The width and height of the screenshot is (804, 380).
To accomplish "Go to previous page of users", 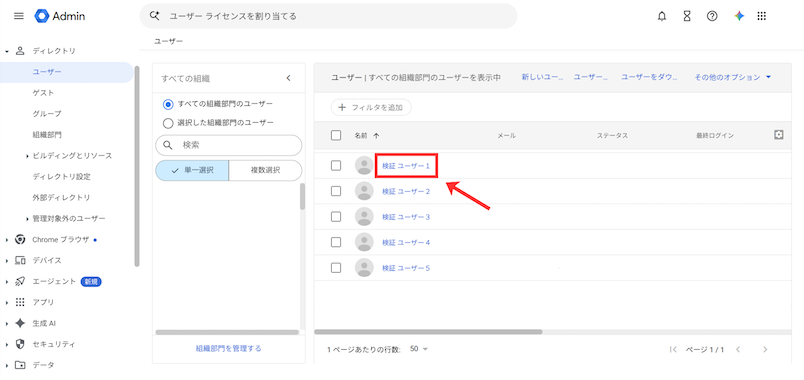I will [x=738, y=350].
